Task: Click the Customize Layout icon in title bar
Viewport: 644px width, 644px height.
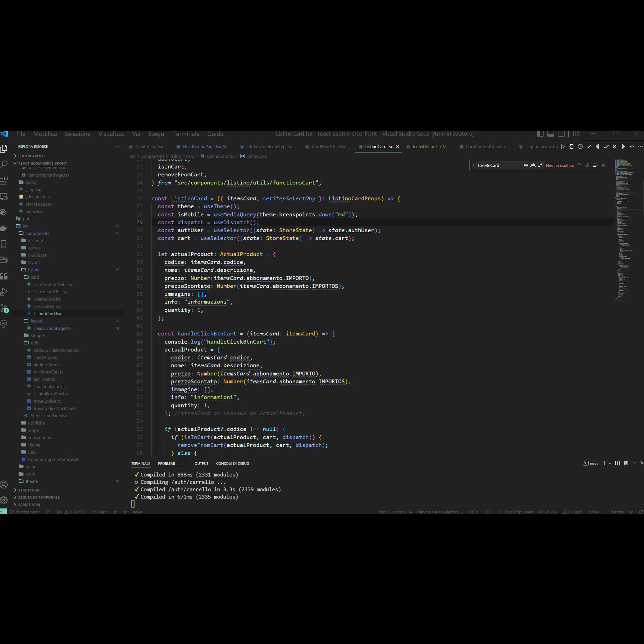Action: [576, 134]
